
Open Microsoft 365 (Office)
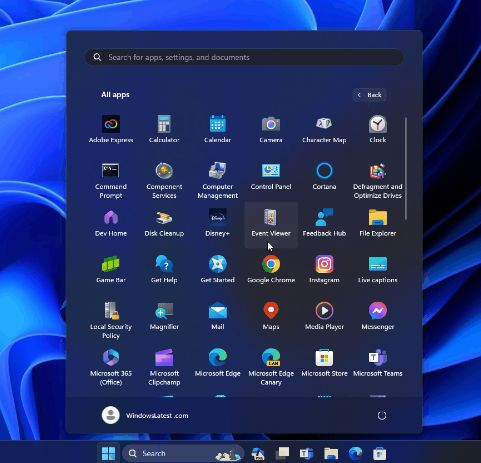111,367
